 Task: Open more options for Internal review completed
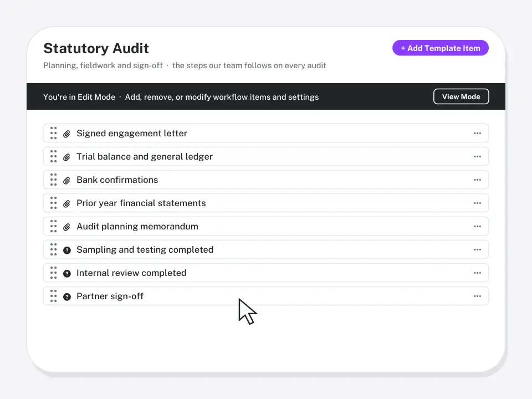tap(477, 273)
